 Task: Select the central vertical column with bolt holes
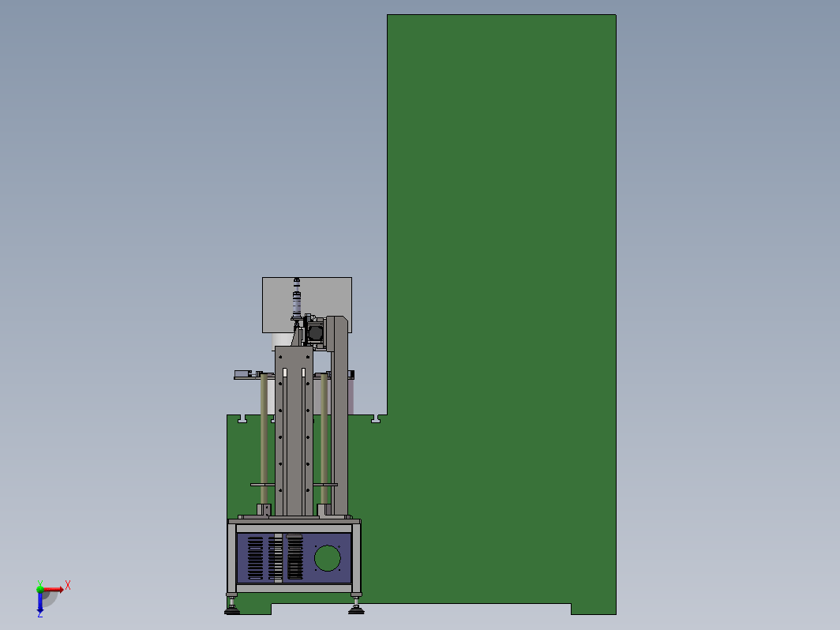click(x=294, y=431)
